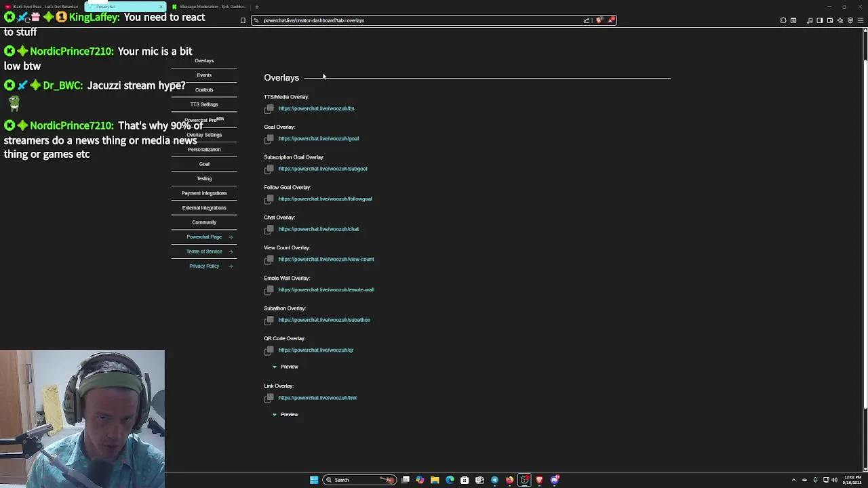Open the powerchat.live/woozuh/followgoal link
The height and width of the screenshot is (488, 868).
[x=325, y=199]
